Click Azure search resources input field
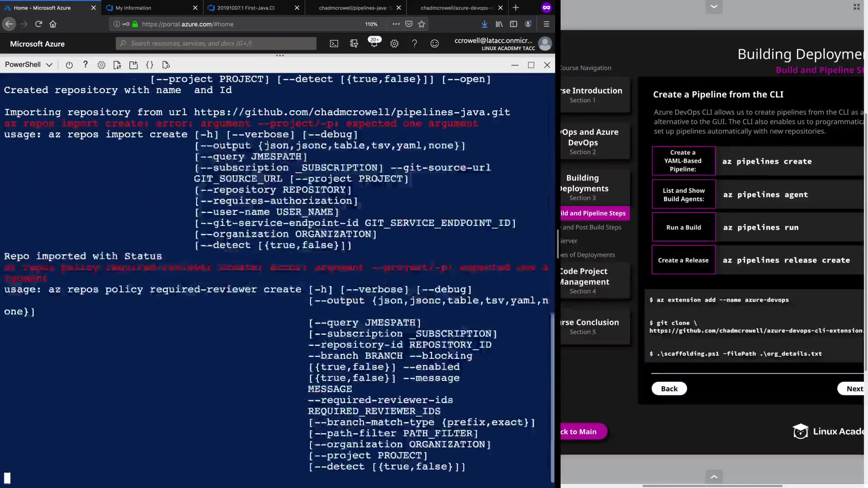The height and width of the screenshot is (488, 868). pos(217,43)
